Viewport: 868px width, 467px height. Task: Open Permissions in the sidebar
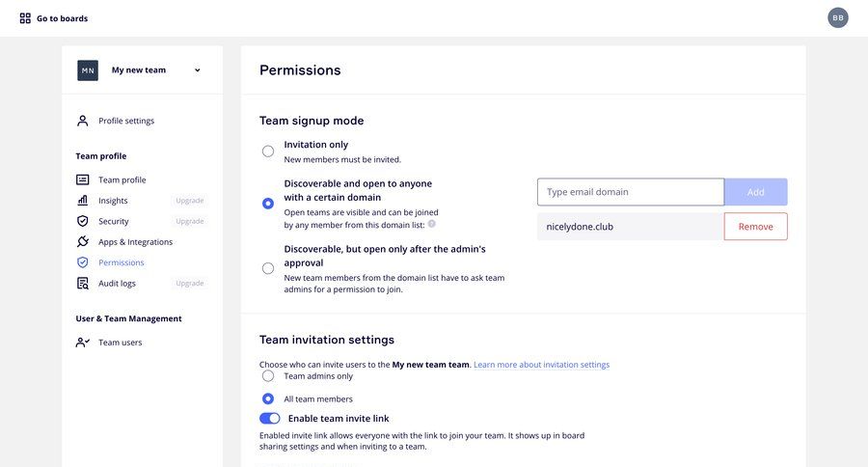click(122, 262)
